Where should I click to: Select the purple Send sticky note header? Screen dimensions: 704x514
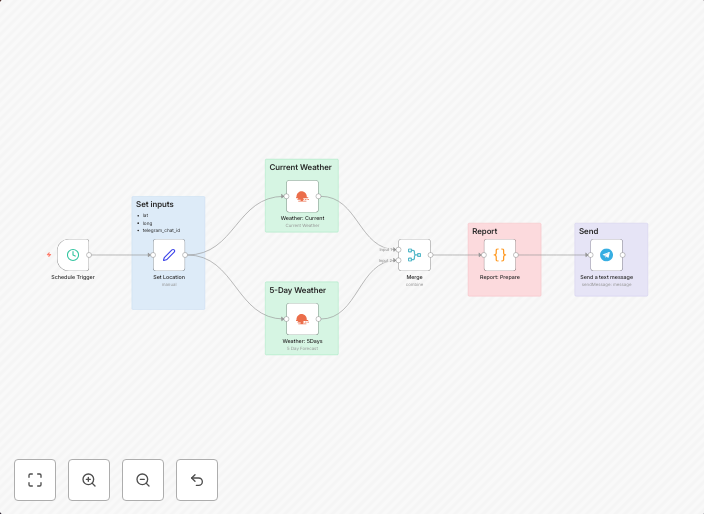pos(589,231)
